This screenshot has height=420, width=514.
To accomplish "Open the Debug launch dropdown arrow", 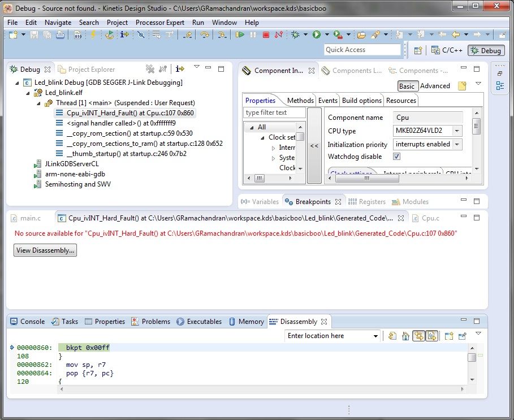I will point(305,34).
